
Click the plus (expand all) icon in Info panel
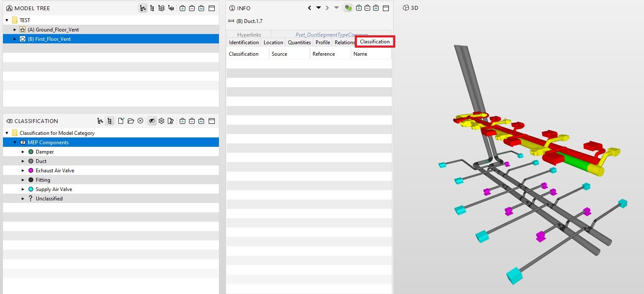[359, 8]
